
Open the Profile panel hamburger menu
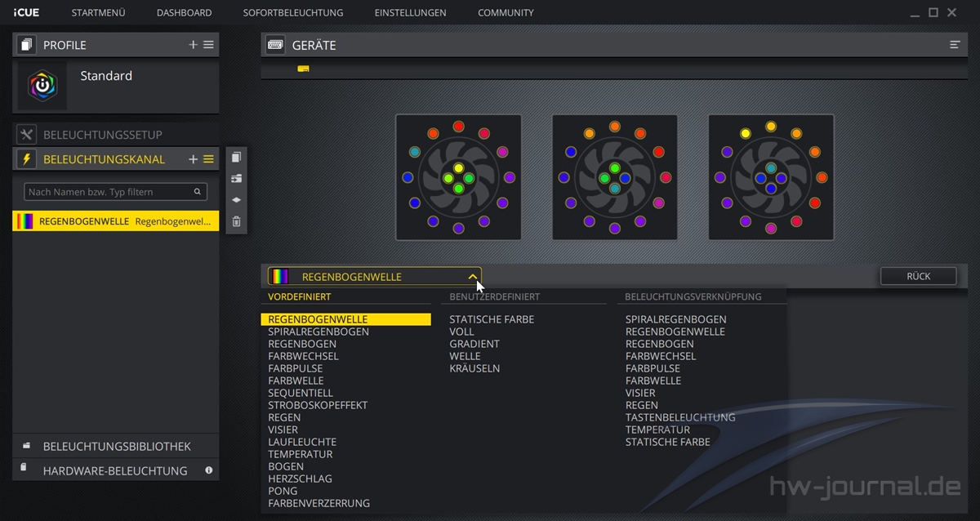point(208,45)
